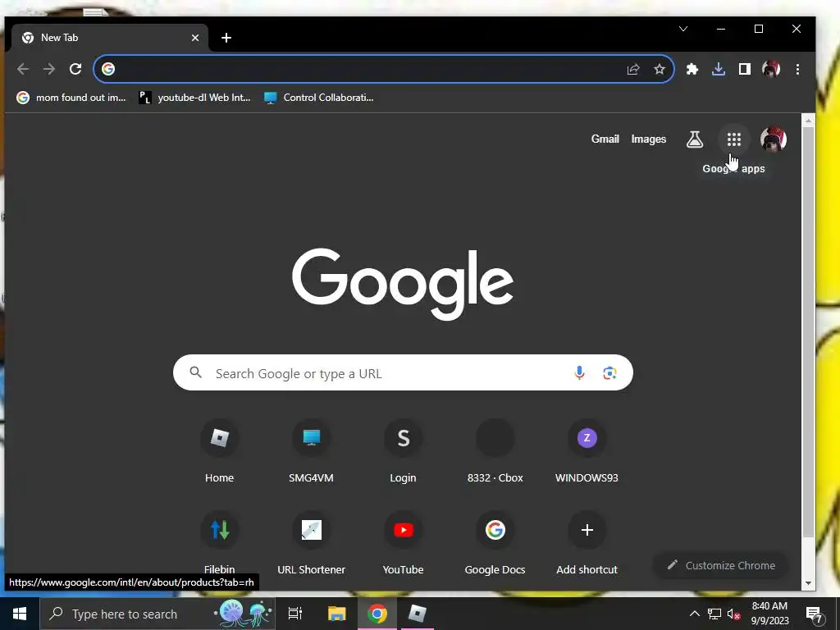This screenshot has width=840, height=630.
Task: Click Chrome icon on taskbar
Action: click(377, 614)
